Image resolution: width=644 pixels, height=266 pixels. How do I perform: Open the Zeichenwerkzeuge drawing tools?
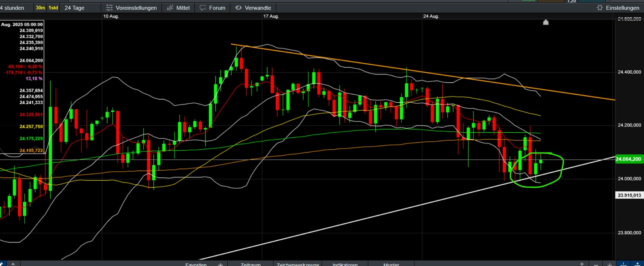pos(298,264)
